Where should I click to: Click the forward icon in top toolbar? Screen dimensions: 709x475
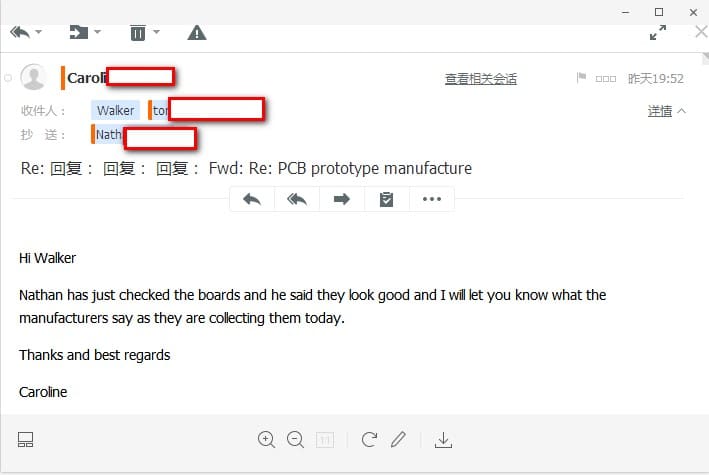pyautogui.click(x=79, y=33)
